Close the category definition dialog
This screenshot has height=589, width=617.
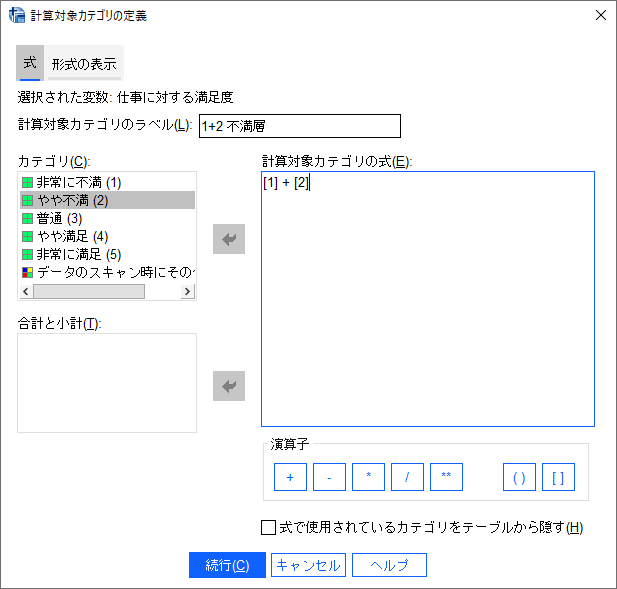point(600,15)
